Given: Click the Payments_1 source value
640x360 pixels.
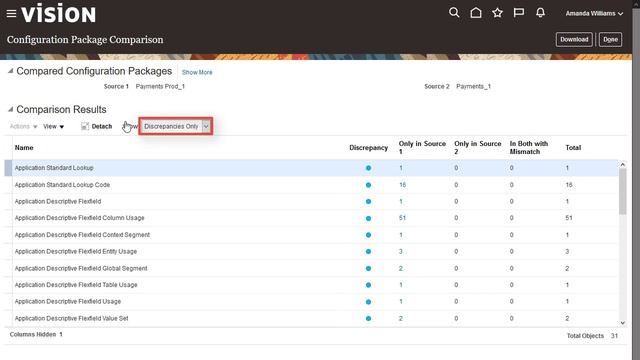Looking at the screenshot, I should point(473,87).
